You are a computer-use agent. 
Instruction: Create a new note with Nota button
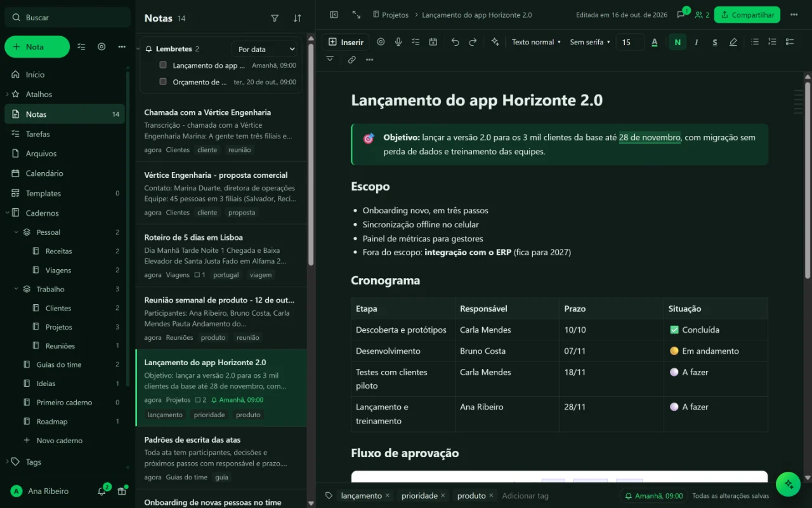(37, 46)
